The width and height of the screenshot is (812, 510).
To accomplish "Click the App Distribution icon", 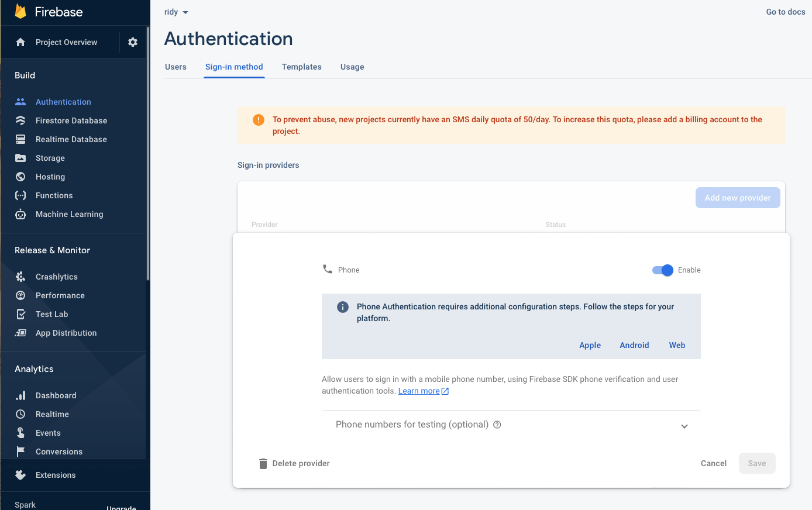I will (x=20, y=333).
